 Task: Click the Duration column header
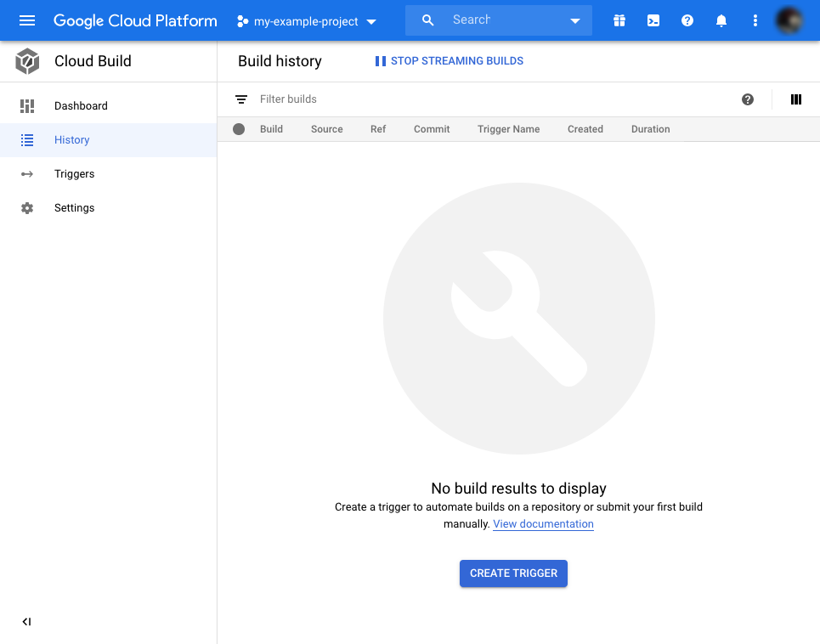[x=650, y=129]
